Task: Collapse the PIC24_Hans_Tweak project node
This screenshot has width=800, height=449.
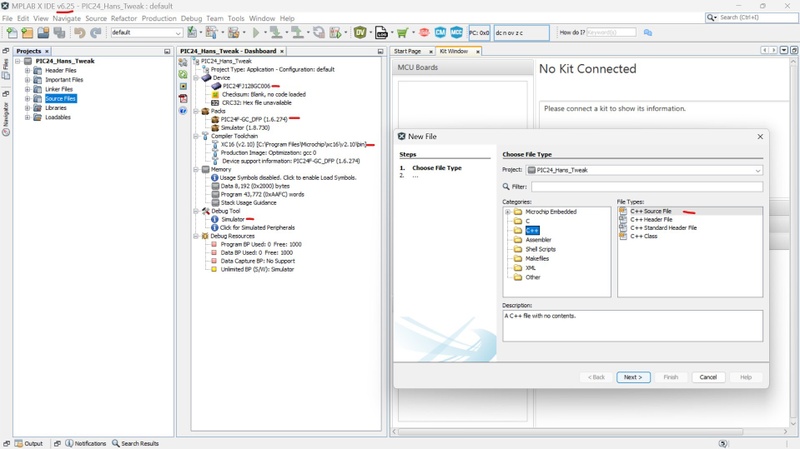Action: tap(18, 61)
